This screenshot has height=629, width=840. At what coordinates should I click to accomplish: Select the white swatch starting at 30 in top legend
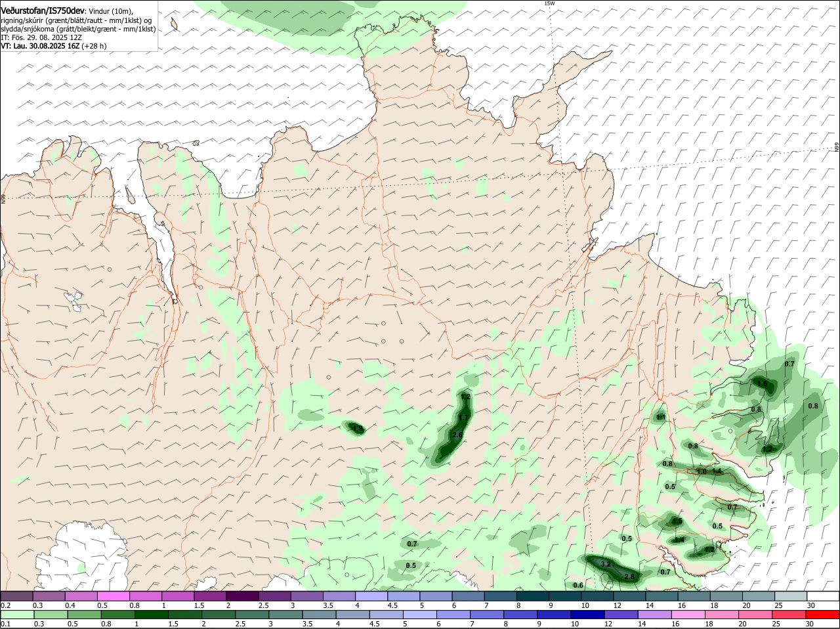tap(822, 596)
